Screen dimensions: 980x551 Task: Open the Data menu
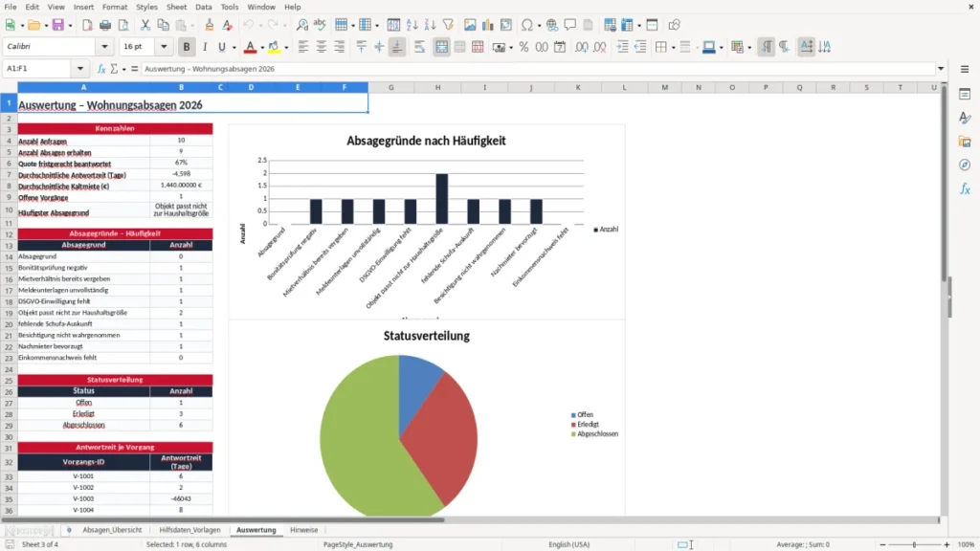pyautogui.click(x=203, y=7)
